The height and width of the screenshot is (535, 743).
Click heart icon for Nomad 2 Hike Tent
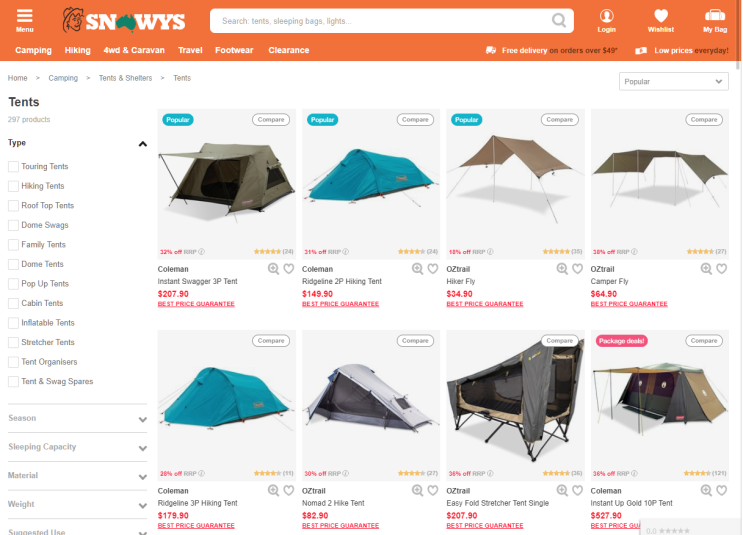tap(433, 490)
